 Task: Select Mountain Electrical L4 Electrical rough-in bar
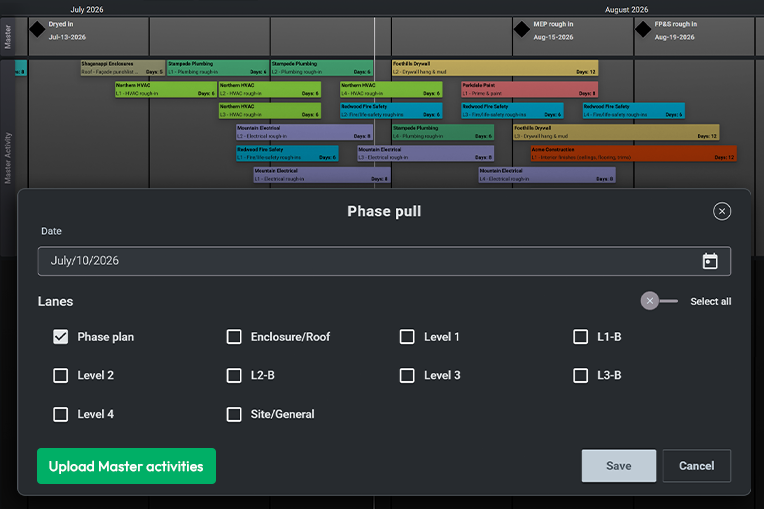point(547,175)
